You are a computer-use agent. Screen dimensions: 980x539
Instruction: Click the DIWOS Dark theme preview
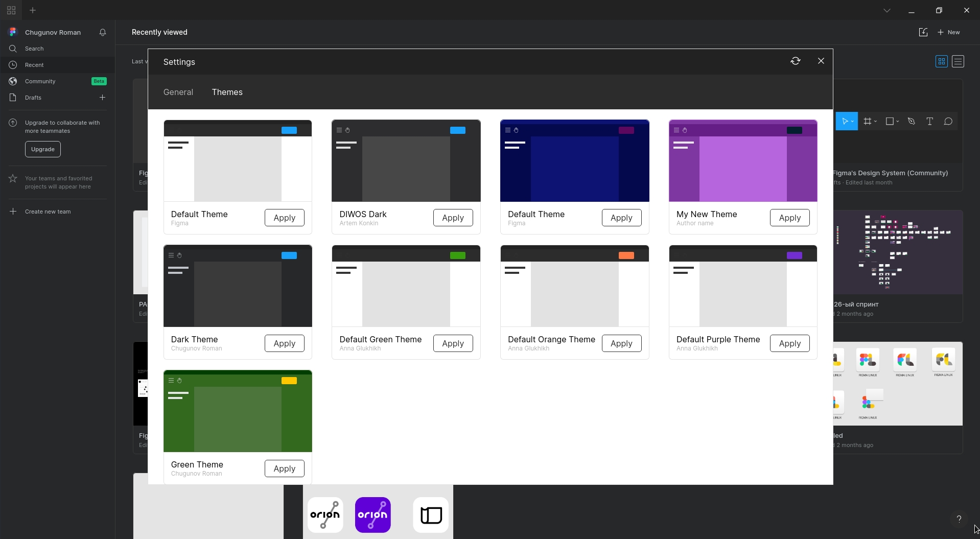[x=406, y=160]
